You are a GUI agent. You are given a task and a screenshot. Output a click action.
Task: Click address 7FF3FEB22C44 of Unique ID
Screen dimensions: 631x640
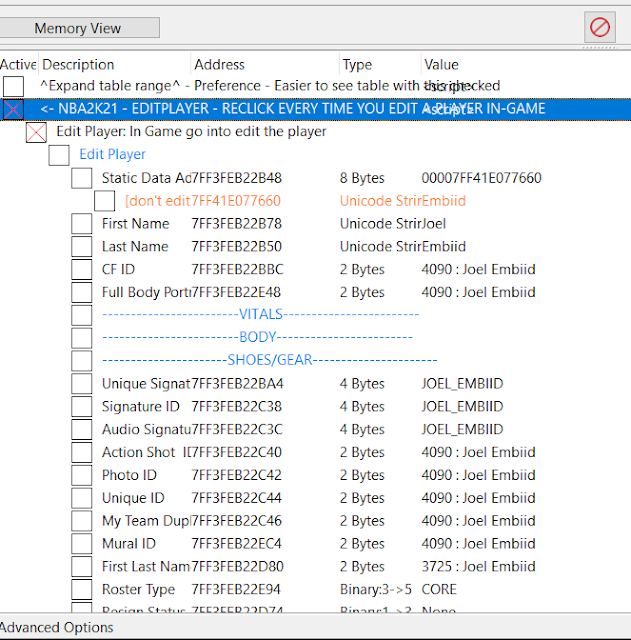click(236, 498)
